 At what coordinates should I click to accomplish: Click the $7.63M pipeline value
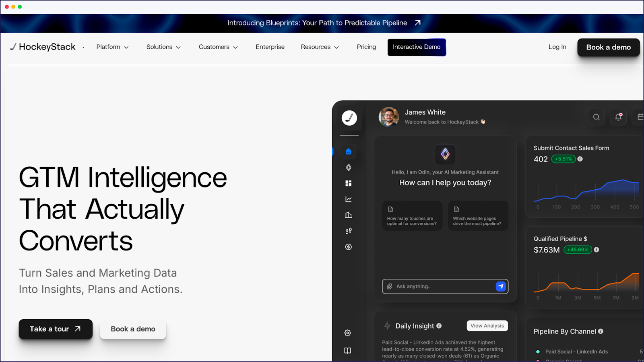coord(547,250)
